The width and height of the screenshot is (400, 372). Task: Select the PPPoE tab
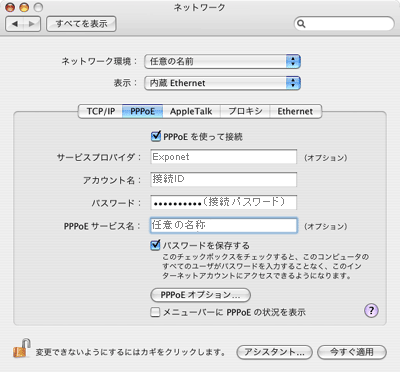tap(142, 111)
